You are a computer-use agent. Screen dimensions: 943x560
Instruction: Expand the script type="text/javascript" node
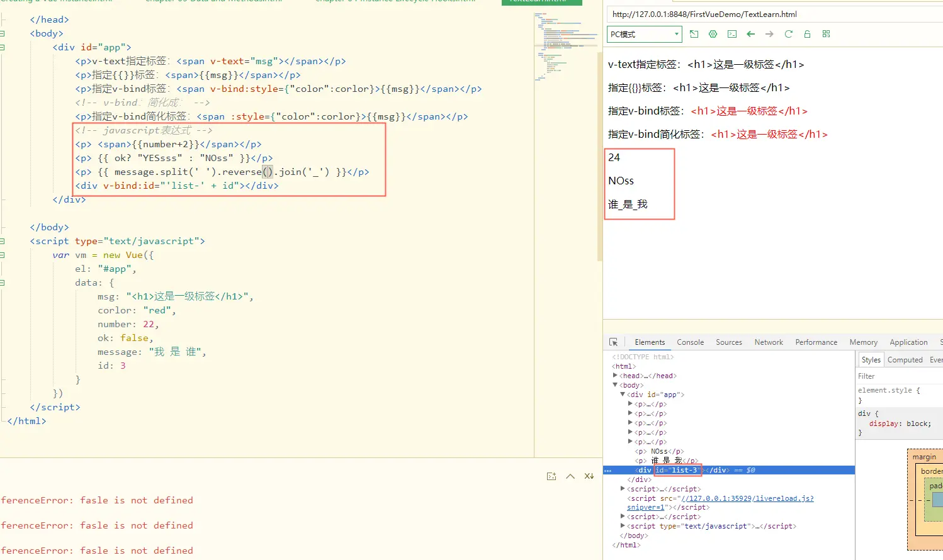[x=623, y=526]
